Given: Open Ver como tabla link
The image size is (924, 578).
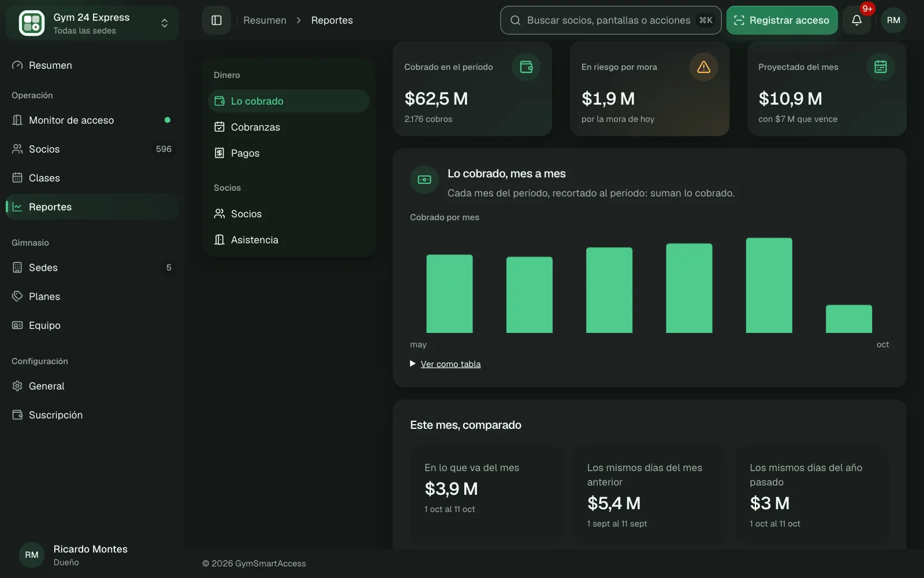Looking at the screenshot, I should click(450, 364).
